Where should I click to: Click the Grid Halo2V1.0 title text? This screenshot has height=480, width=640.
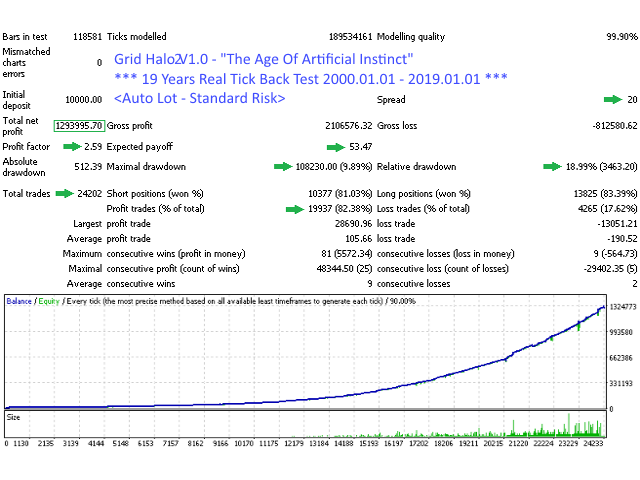click(x=264, y=59)
